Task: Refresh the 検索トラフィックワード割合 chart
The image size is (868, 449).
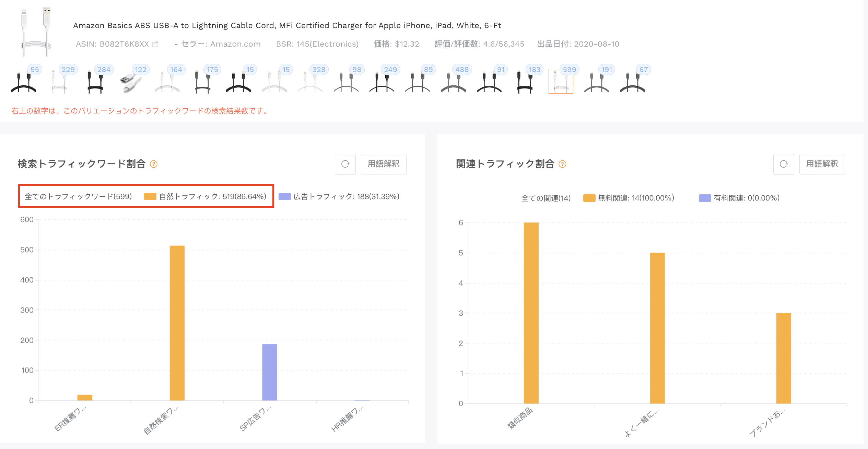Action: [x=345, y=164]
